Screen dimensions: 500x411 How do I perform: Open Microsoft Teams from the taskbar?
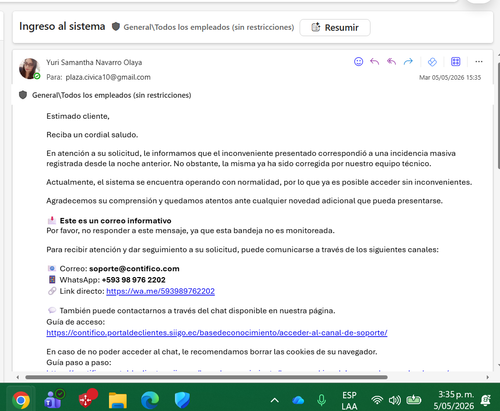53,399
